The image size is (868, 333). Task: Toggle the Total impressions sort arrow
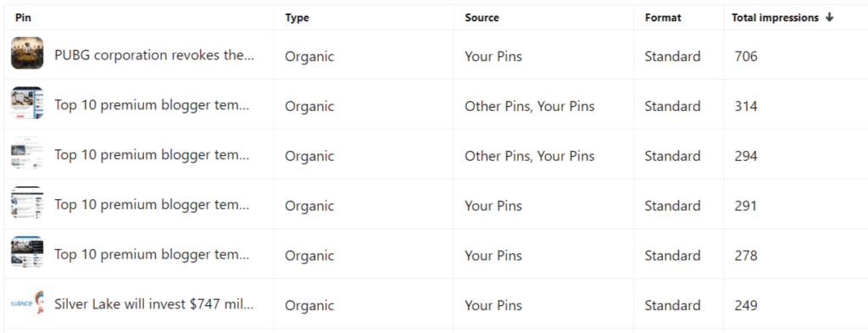tap(829, 18)
